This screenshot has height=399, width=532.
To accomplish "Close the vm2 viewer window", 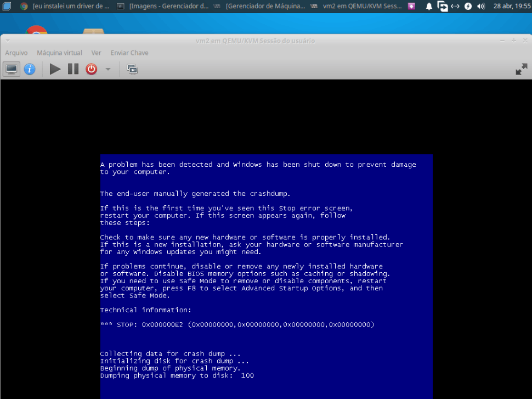I will pyautogui.click(x=525, y=41).
